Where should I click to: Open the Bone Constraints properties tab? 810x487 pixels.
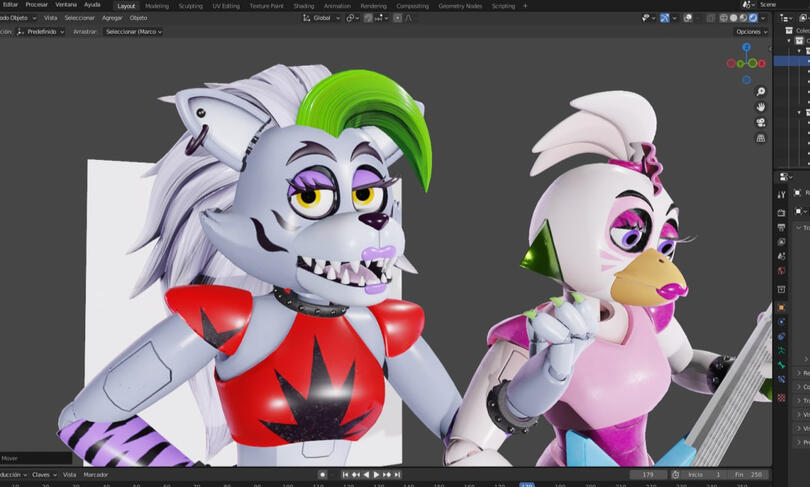[x=781, y=380]
